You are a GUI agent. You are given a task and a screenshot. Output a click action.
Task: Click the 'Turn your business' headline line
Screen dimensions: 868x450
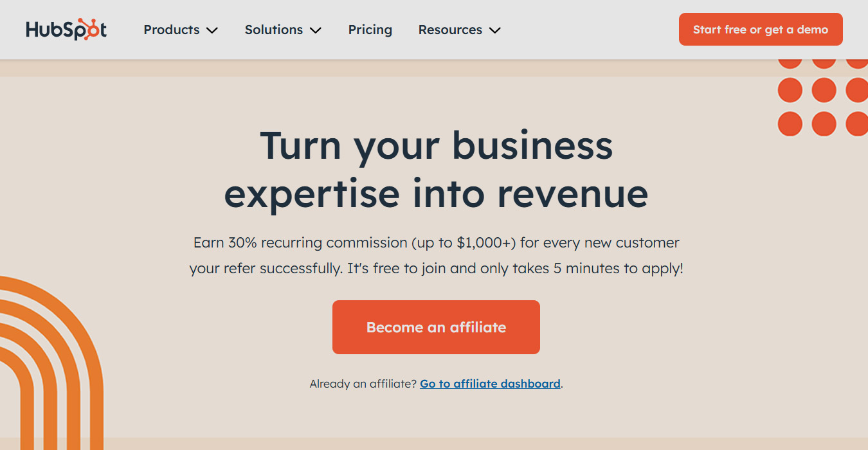[x=436, y=145]
